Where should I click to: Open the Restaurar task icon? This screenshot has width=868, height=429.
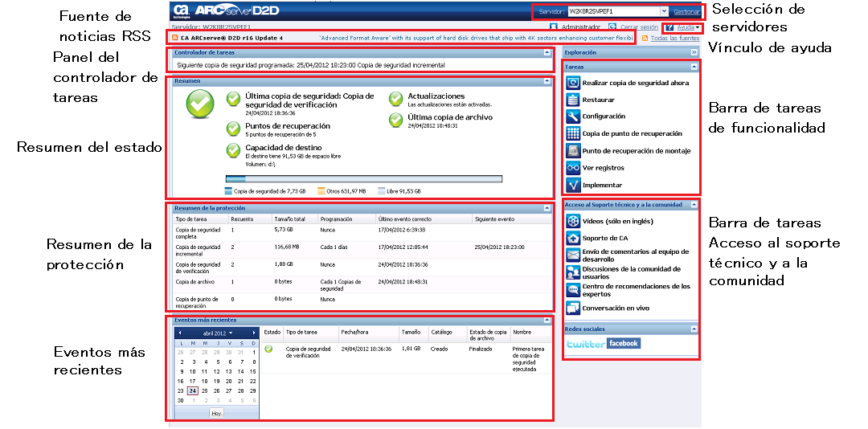(x=572, y=100)
